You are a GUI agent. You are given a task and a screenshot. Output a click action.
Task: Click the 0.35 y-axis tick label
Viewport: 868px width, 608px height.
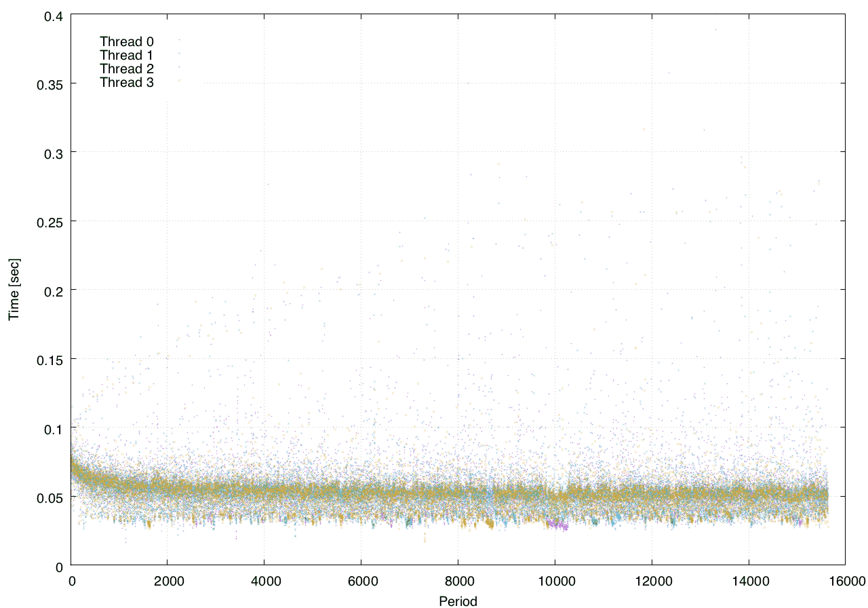50,84
